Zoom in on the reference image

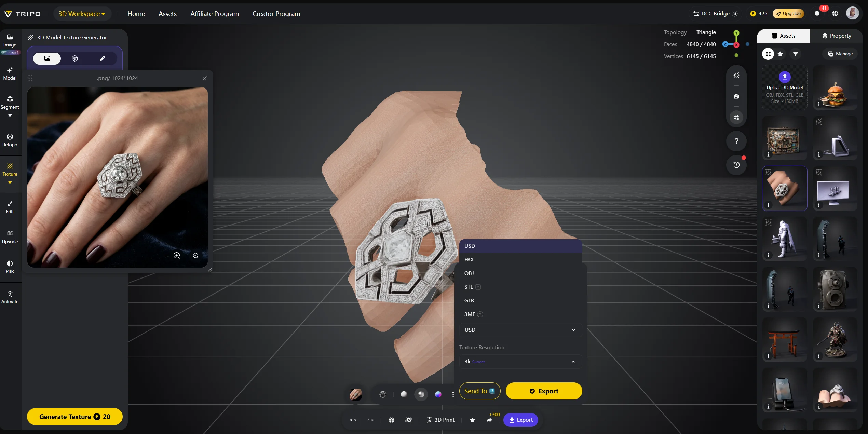177,256
